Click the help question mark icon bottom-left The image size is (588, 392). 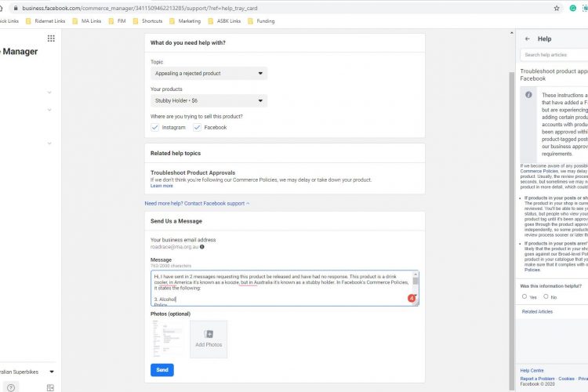pos(11,388)
